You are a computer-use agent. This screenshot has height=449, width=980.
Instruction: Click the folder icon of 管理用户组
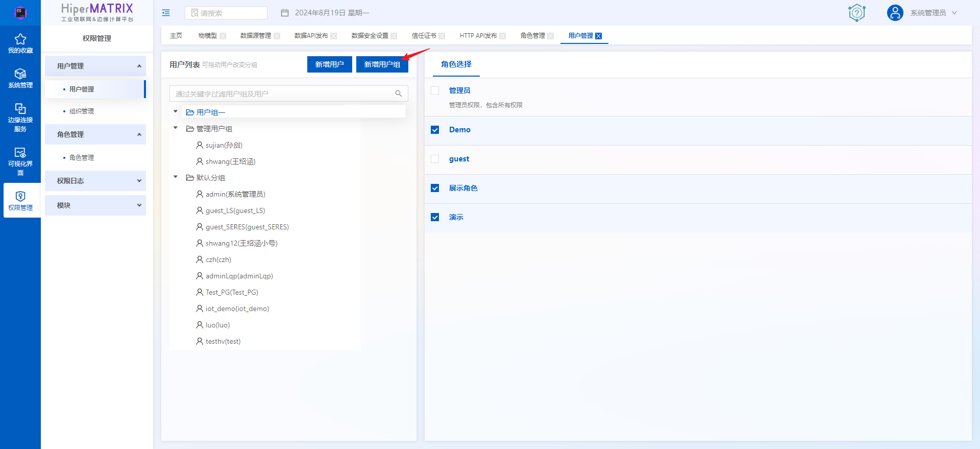190,129
